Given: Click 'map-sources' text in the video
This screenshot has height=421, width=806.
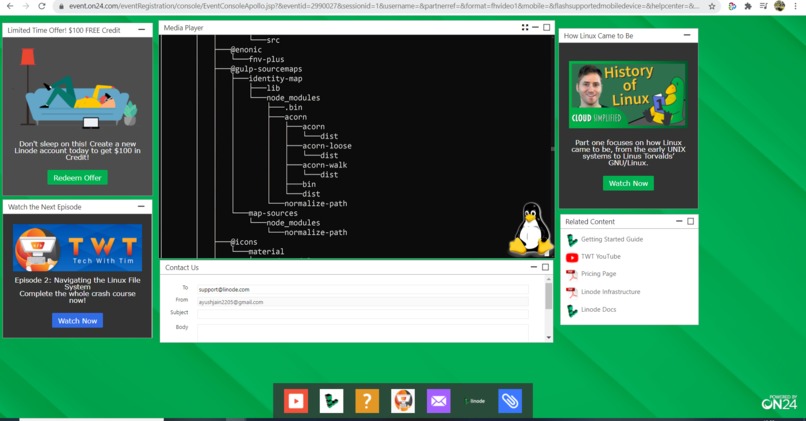Looking at the screenshot, I should coord(273,213).
